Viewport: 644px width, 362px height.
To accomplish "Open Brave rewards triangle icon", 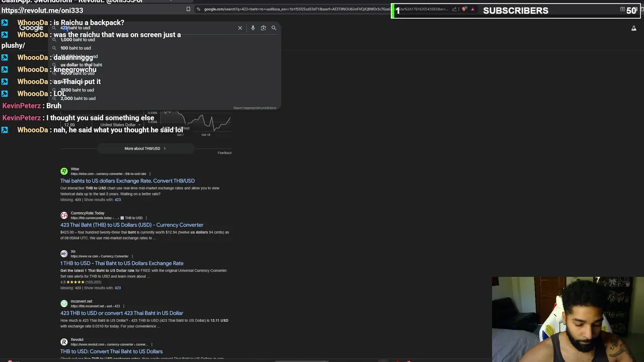I will click(x=472, y=9).
